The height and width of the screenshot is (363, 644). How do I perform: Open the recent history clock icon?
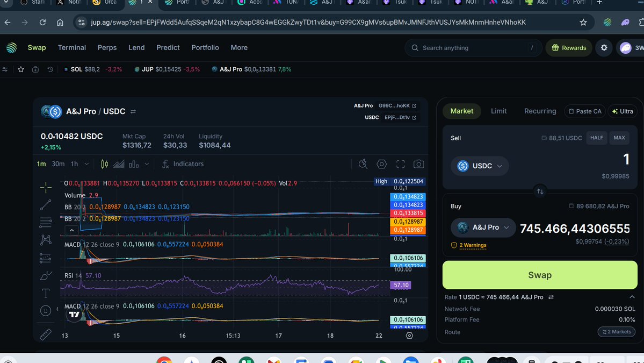(50, 69)
